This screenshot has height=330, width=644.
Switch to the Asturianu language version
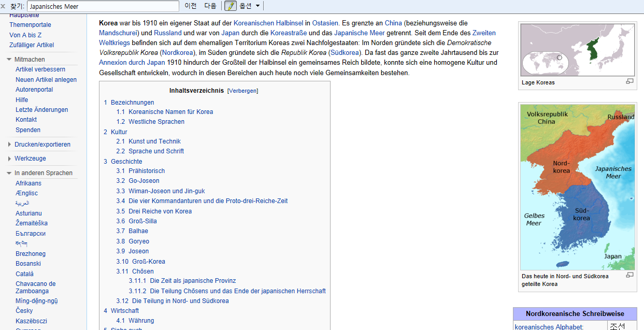click(28, 213)
